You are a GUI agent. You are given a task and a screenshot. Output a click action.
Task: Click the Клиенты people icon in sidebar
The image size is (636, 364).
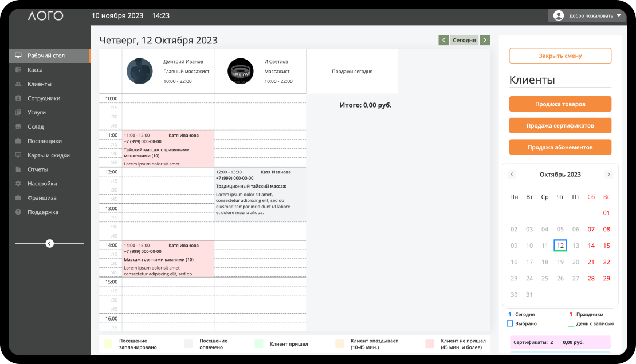tap(18, 84)
